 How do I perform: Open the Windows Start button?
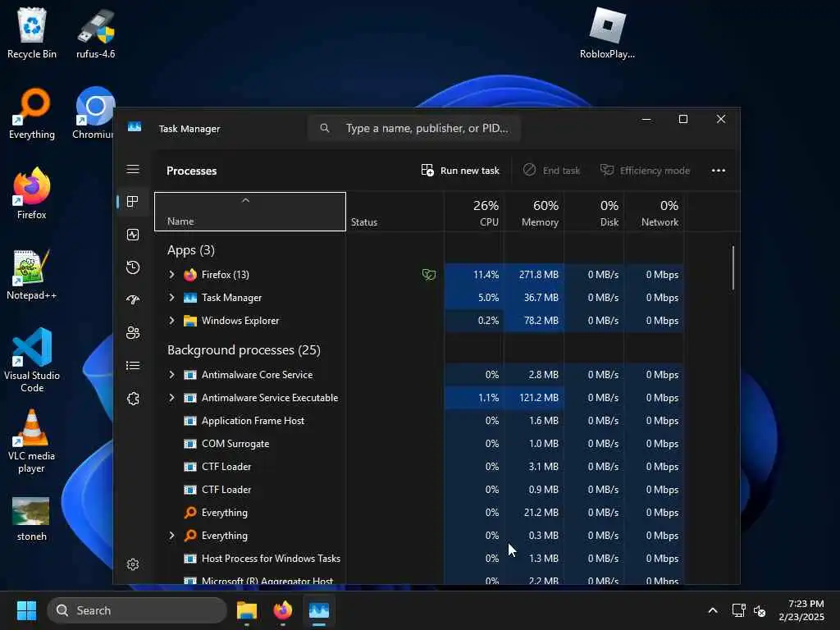pos(26,610)
